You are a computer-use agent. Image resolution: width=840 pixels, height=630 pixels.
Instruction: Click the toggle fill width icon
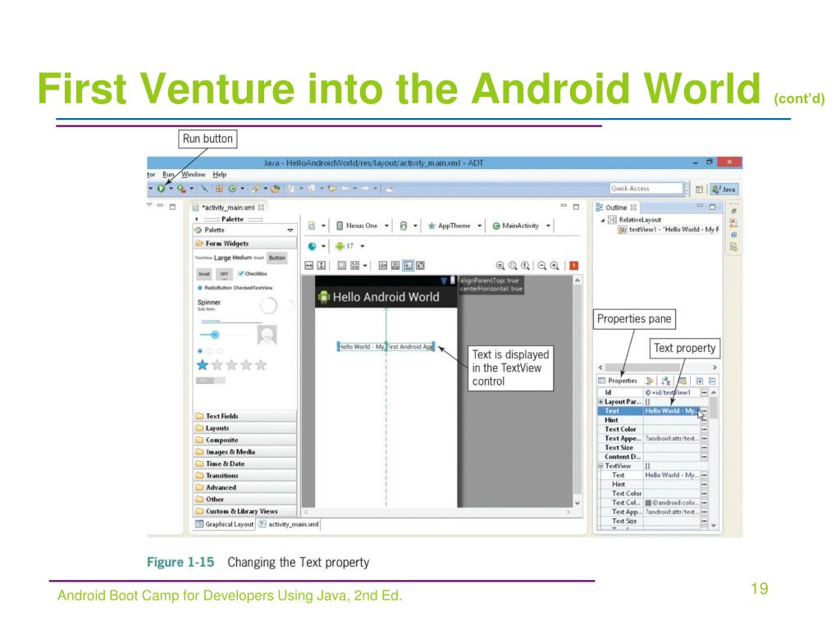pos(309,266)
